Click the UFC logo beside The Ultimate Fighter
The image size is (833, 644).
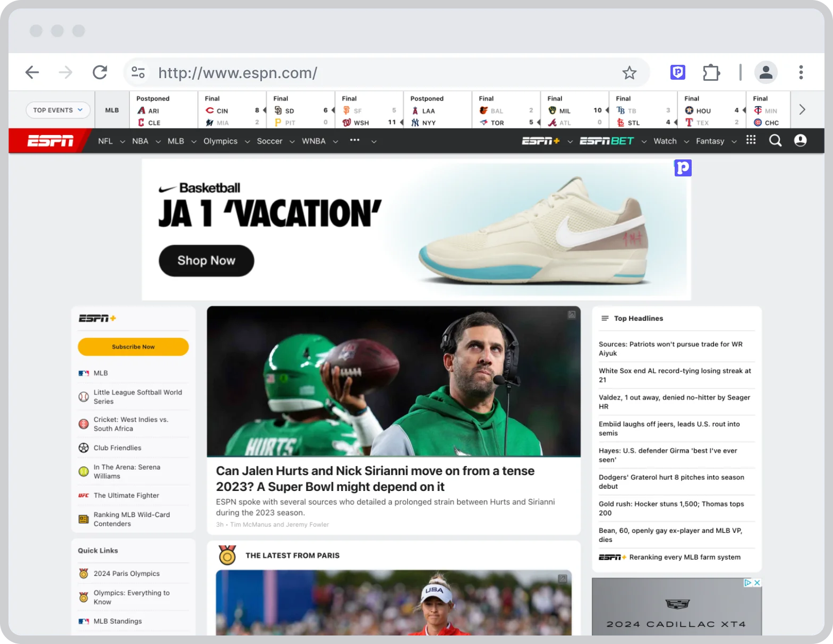click(83, 495)
